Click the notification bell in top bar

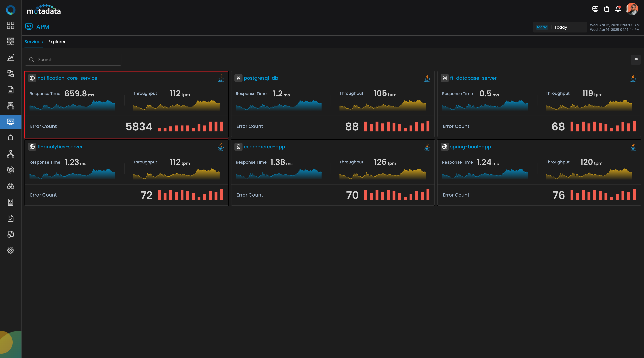coord(618,9)
